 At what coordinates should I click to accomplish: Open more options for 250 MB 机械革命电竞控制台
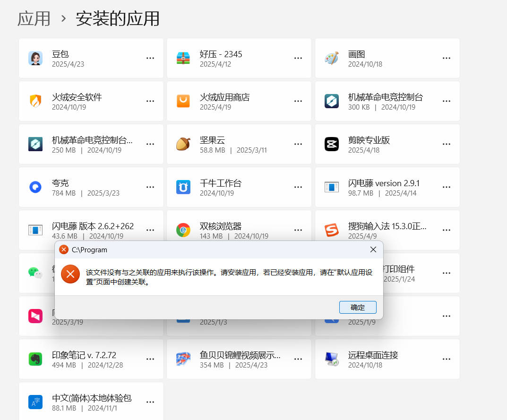point(150,144)
